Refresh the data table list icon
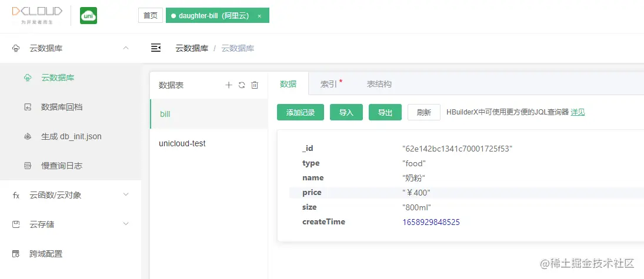This screenshot has height=279, width=644. pyautogui.click(x=242, y=85)
